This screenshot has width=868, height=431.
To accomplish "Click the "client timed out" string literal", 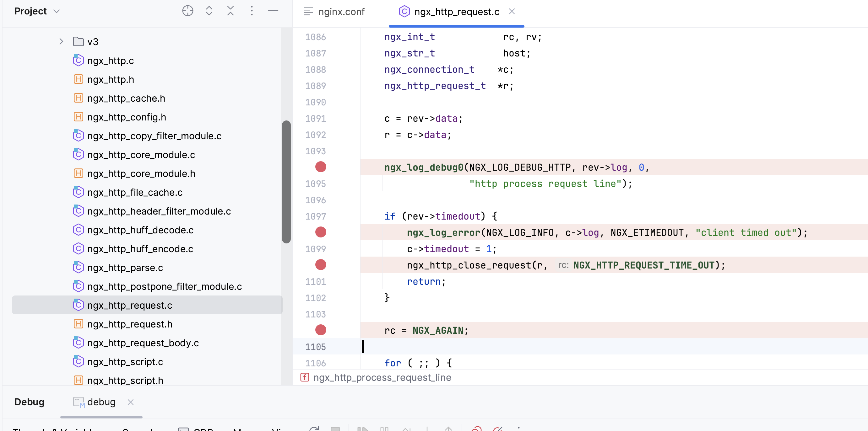I will pos(746,232).
